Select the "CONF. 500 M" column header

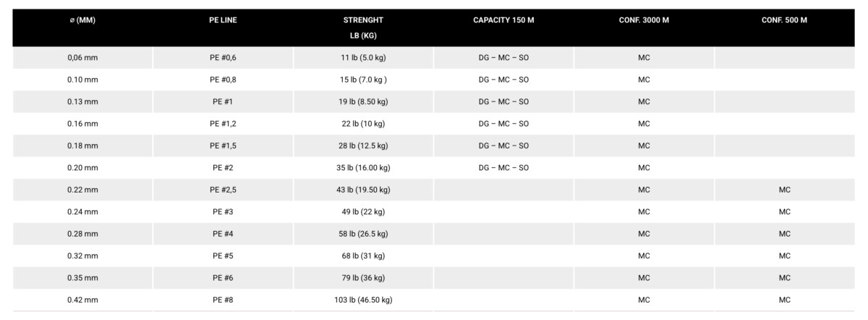[x=784, y=20]
